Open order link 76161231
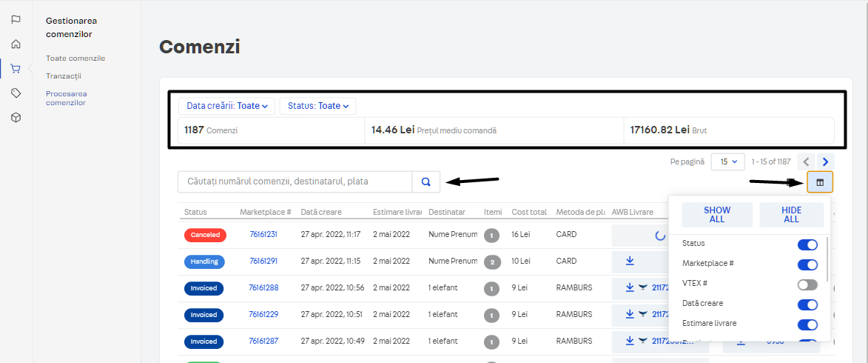Screen dimensions: 868x363 pos(263,234)
